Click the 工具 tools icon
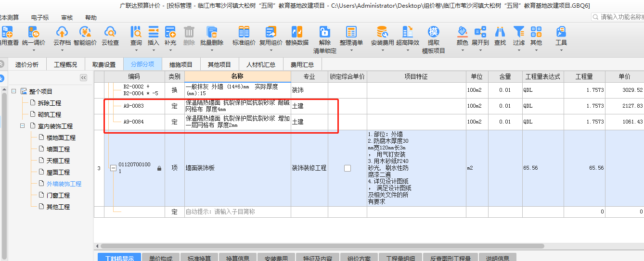The height and width of the screenshot is (261, 644). coord(561,32)
